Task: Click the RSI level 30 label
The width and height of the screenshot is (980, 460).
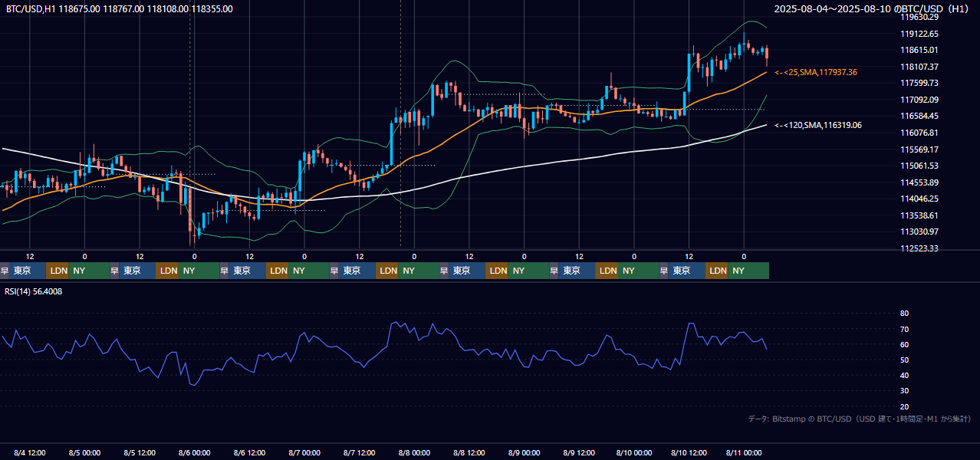Action: point(904,391)
